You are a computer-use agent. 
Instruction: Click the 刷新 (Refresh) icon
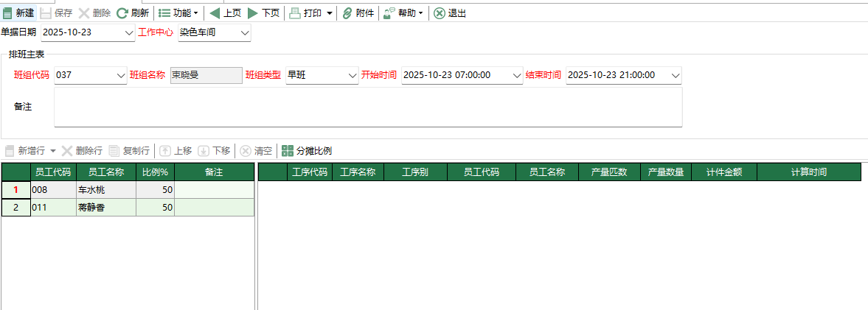coord(122,13)
